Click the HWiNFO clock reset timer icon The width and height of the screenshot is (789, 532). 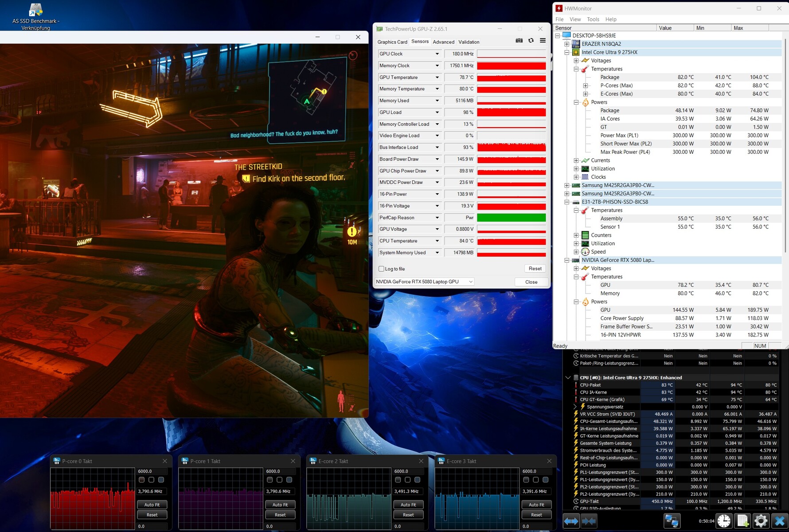[724, 521]
